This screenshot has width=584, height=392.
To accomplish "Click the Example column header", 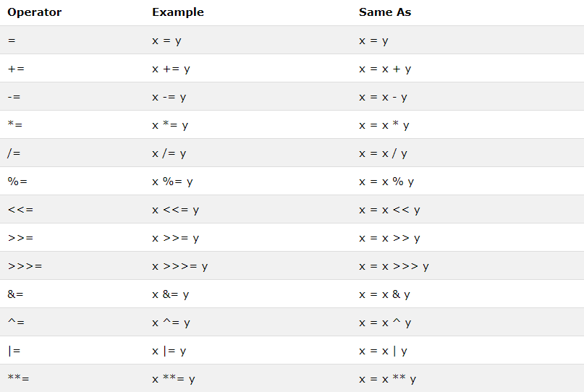I will (x=177, y=12).
